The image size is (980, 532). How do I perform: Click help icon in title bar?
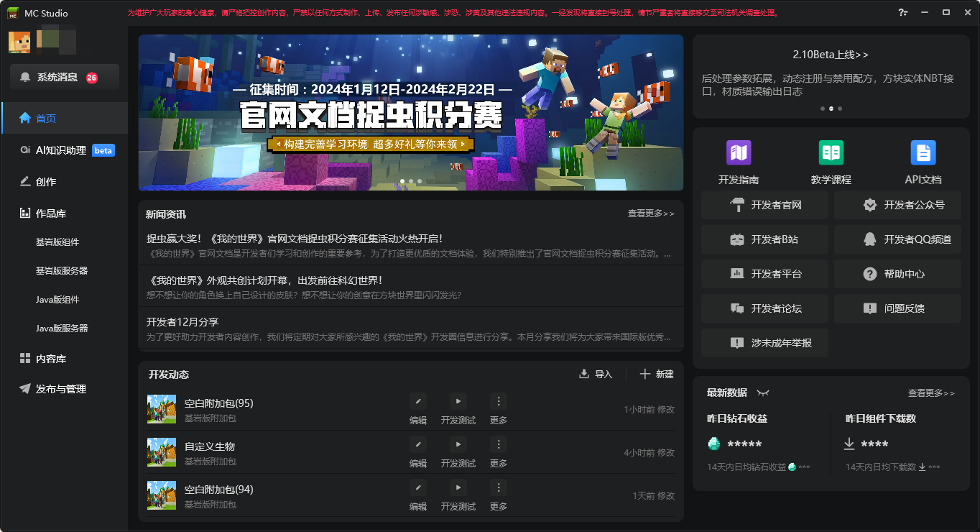(x=903, y=13)
